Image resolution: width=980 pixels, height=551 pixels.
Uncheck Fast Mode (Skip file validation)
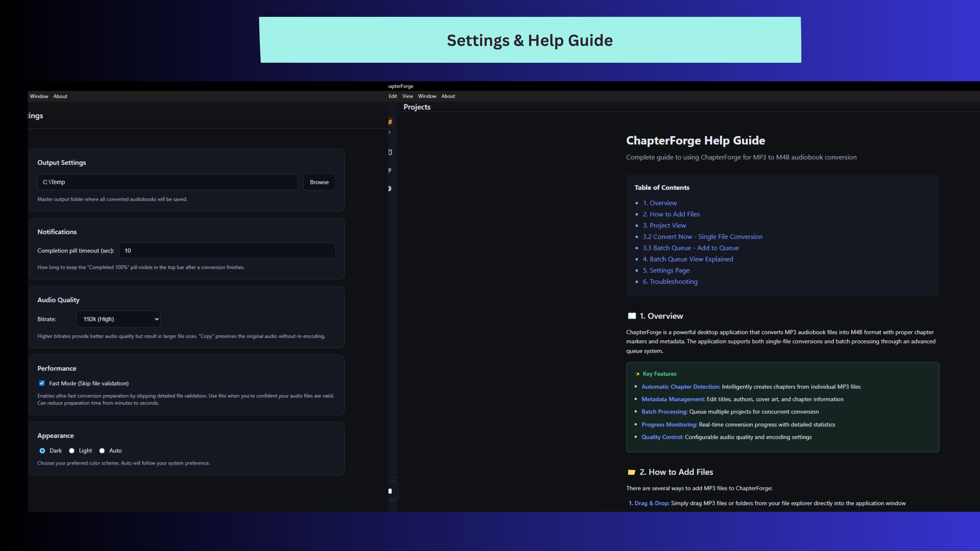[x=42, y=383]
